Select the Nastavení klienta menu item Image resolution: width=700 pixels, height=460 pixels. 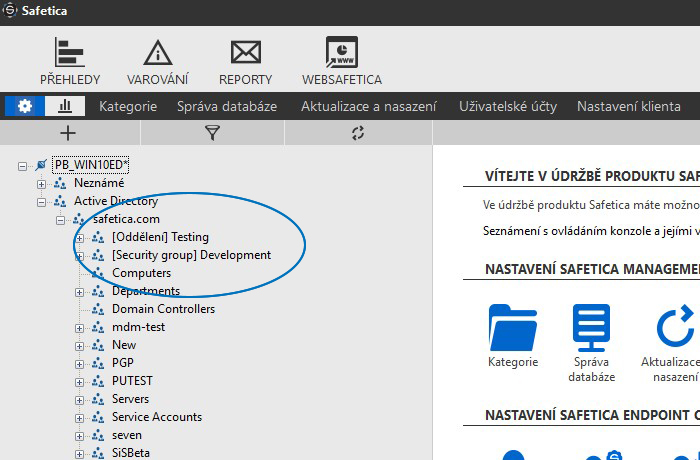click(628, 106)
